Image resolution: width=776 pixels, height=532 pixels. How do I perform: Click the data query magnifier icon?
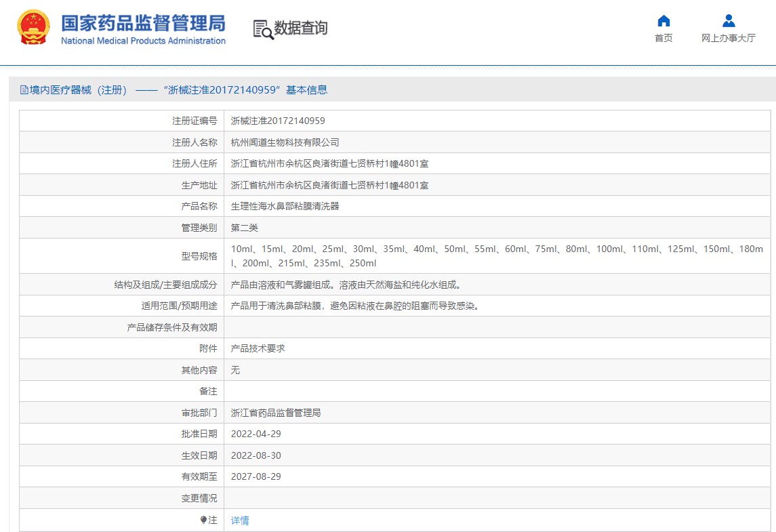pyautogui.click(x=263, y=29)
